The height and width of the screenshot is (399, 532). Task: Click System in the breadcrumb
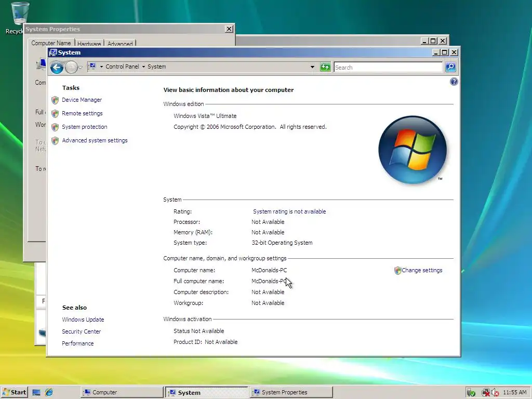[157, 66]
